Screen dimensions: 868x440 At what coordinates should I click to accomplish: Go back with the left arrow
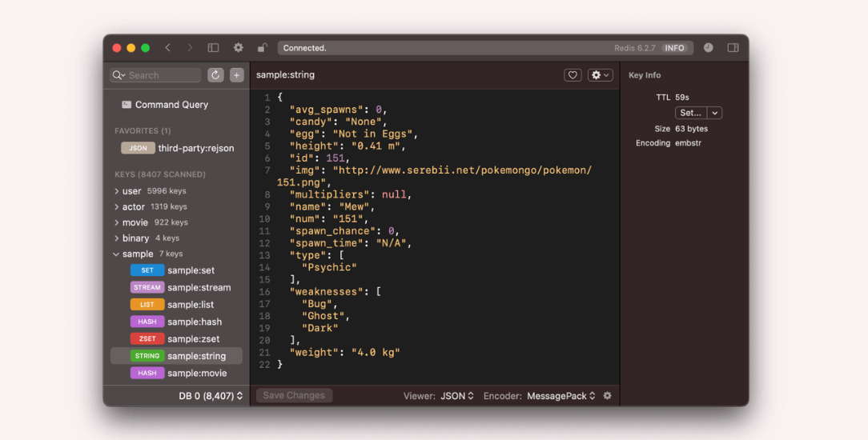167,47
